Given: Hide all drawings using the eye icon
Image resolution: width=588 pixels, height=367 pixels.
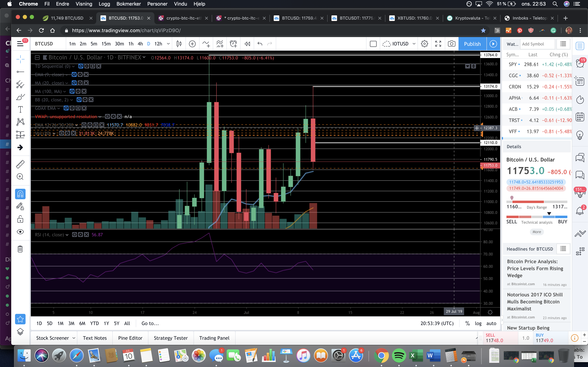Looking at the screenshot, I should (x=20, y=232).
